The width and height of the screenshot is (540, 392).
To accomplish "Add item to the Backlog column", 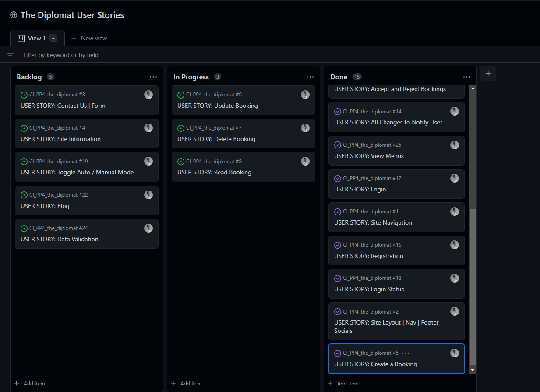I will pos(29,383).
